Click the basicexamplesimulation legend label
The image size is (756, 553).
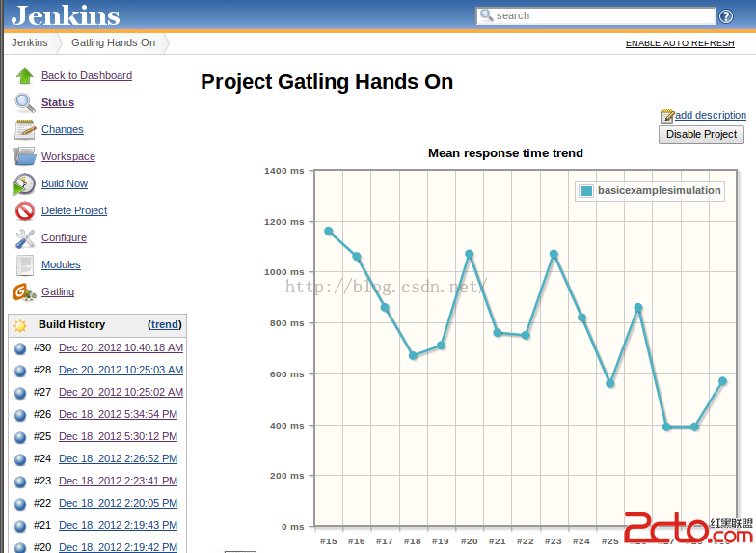click(660, 191)
